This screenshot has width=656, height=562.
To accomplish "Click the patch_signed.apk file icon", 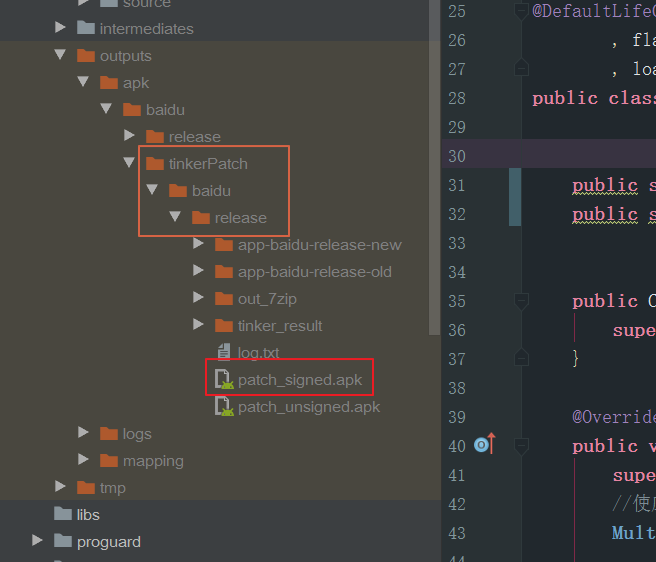I will coord(224,380).
